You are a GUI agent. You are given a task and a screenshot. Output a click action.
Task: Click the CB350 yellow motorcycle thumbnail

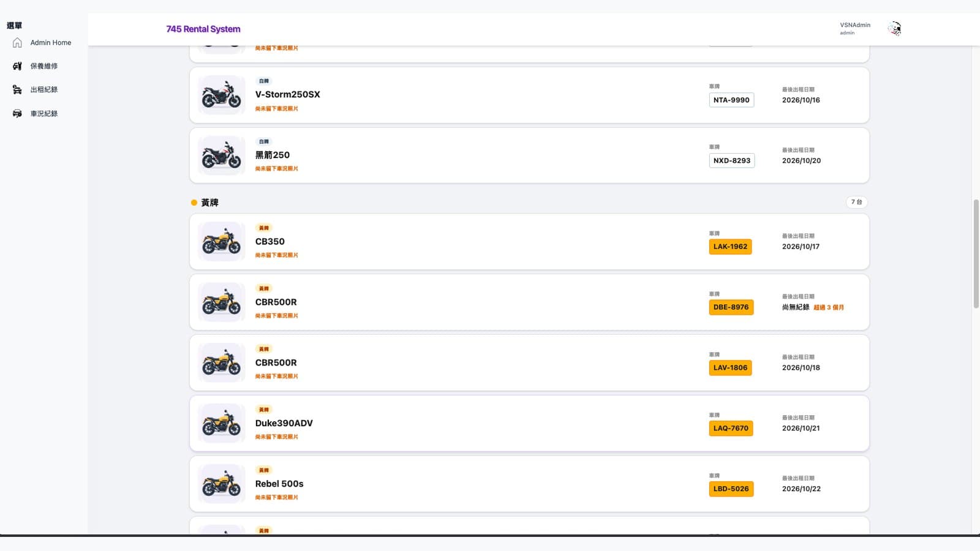(221, 242)
